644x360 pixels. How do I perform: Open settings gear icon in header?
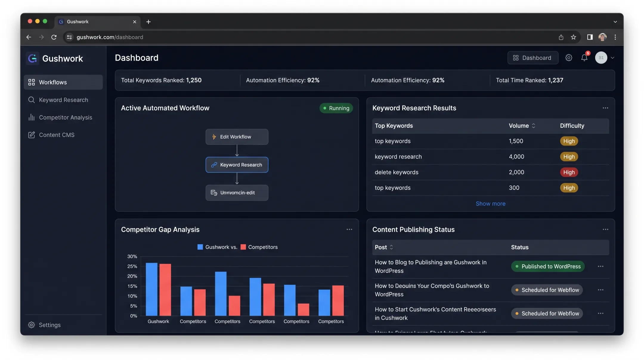coord(569,58)
